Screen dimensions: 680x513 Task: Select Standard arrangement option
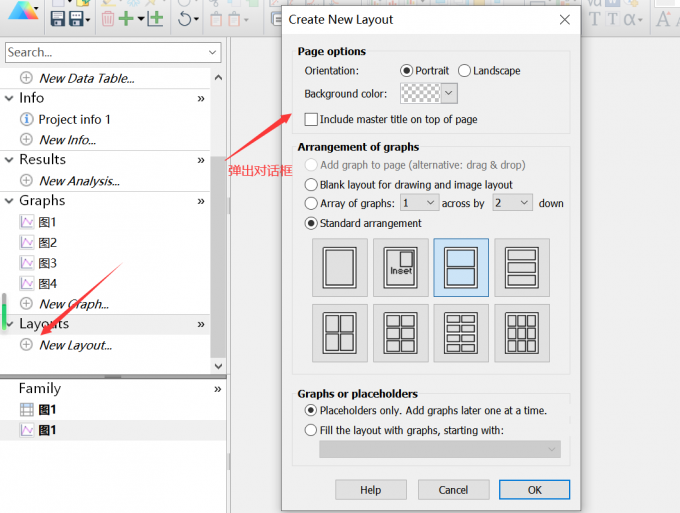[311, 223]
